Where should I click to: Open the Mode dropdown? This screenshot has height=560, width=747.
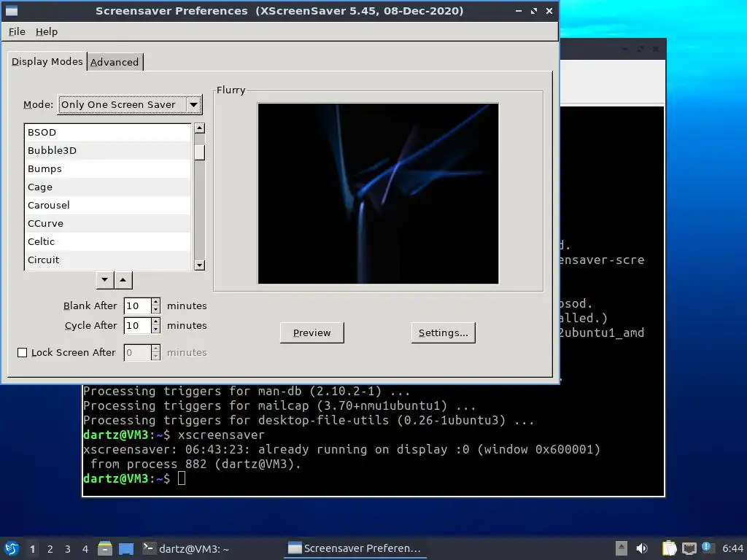click(x=130, y=104)
